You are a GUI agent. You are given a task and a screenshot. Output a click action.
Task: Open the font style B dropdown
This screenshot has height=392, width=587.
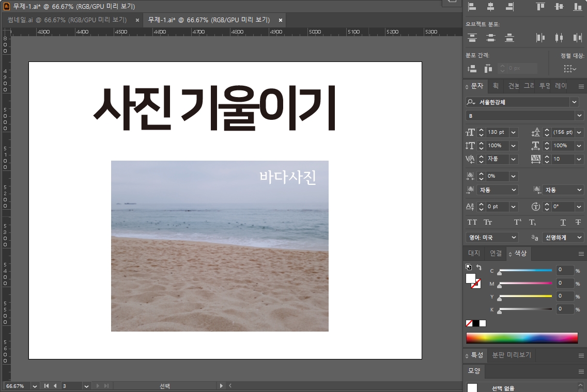579,116
